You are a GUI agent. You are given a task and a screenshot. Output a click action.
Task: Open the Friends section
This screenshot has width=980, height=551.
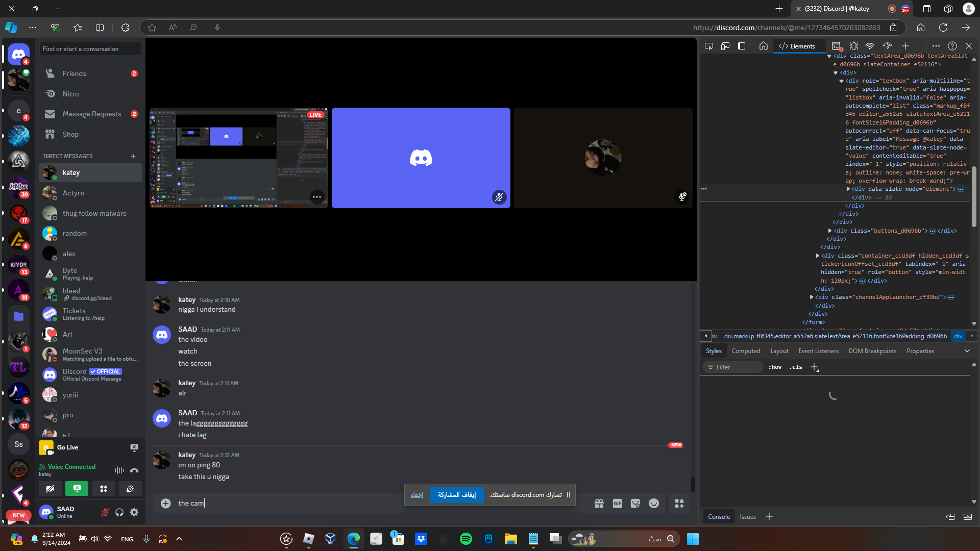[x=90, y=73]
